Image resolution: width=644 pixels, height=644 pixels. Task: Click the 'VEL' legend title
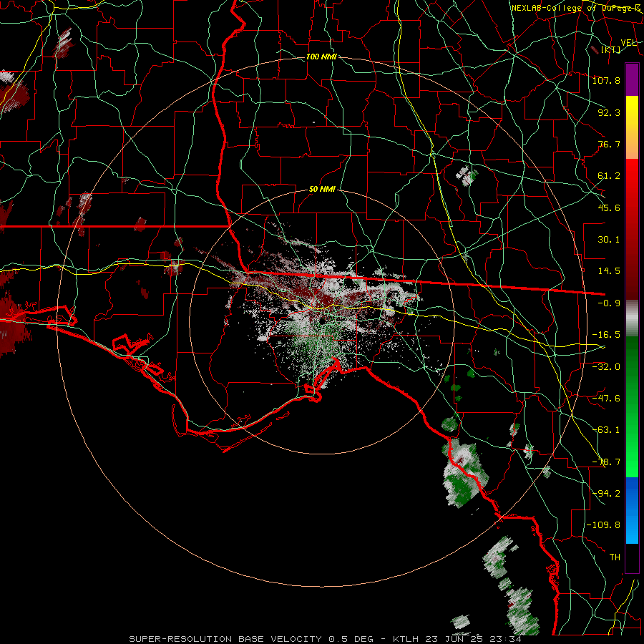click(628, 43)
